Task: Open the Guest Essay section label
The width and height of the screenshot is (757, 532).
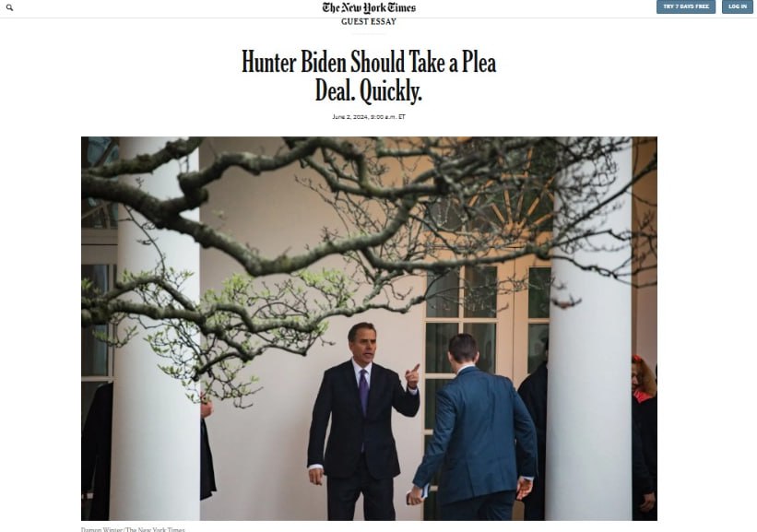Action: [x=369, y=22]
